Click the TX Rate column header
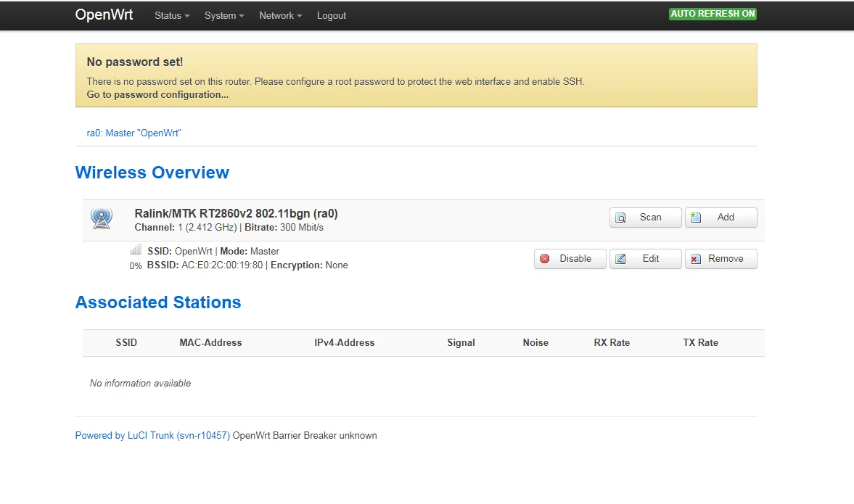This screenshot has width=854, height=504. pos(700,343)
